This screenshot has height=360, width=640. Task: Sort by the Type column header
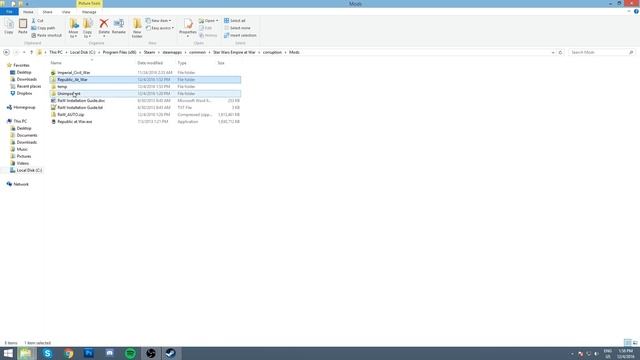coord(182,63)
